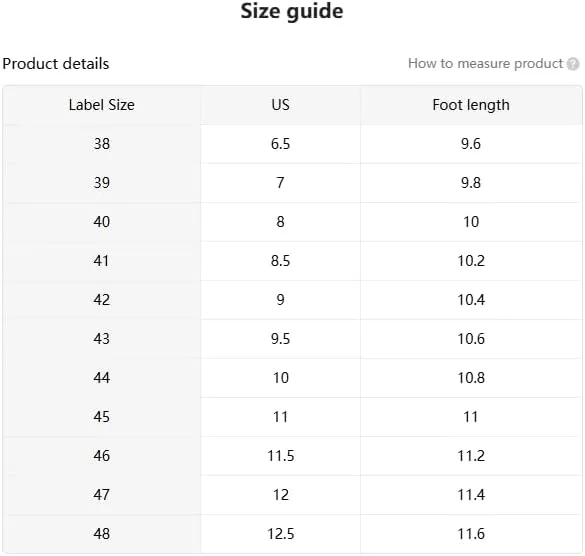Click foot length 10.6 cell
The width and height of the screenshot is (585, 556).
click(471, 339)
